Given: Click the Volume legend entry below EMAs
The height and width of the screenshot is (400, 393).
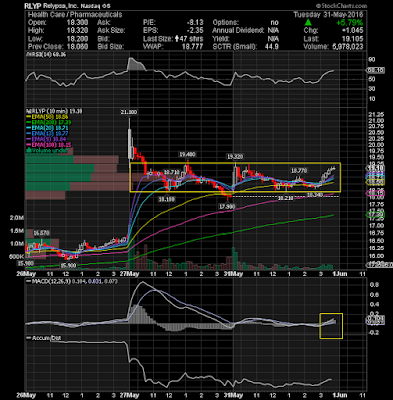Looking at the screenshot, I should (x=47, y=150).
